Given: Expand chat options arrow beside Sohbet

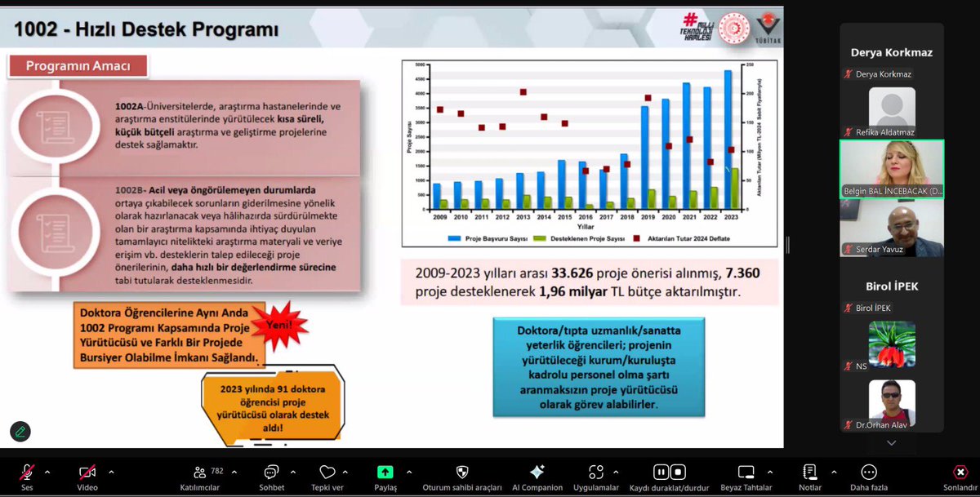Looking at the screenshot, I should coord(295,472).
